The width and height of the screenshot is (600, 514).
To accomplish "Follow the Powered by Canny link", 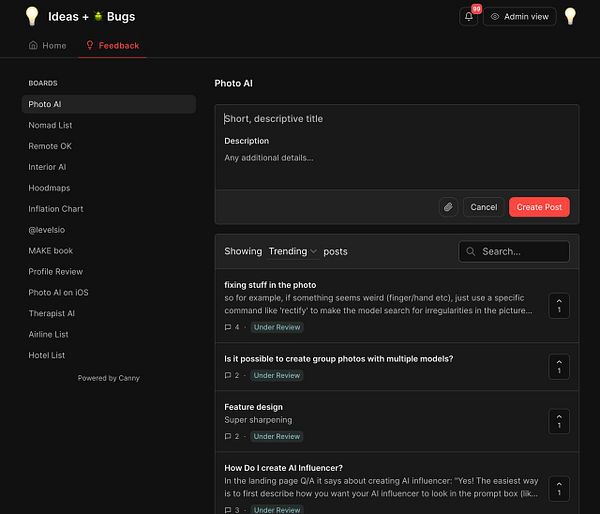I will coord(109,378).
